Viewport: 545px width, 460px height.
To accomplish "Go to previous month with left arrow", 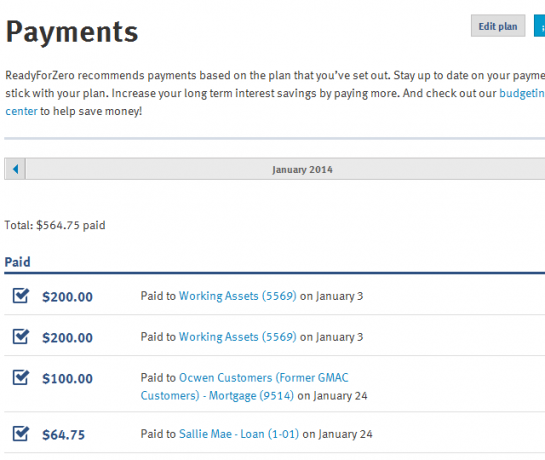I will pyautogui.click(x=15, y=169).
